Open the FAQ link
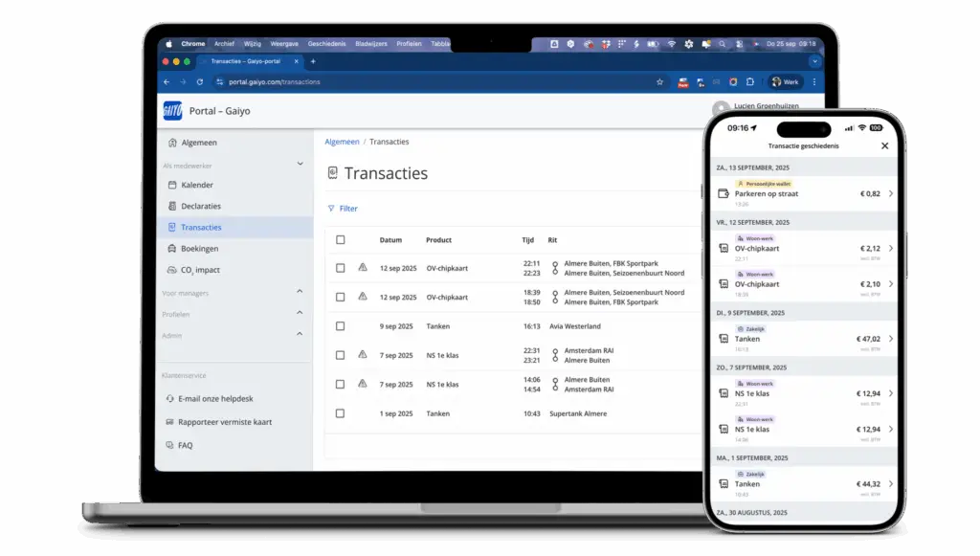Screen dimensions: 980x556 tap(179, 445)
